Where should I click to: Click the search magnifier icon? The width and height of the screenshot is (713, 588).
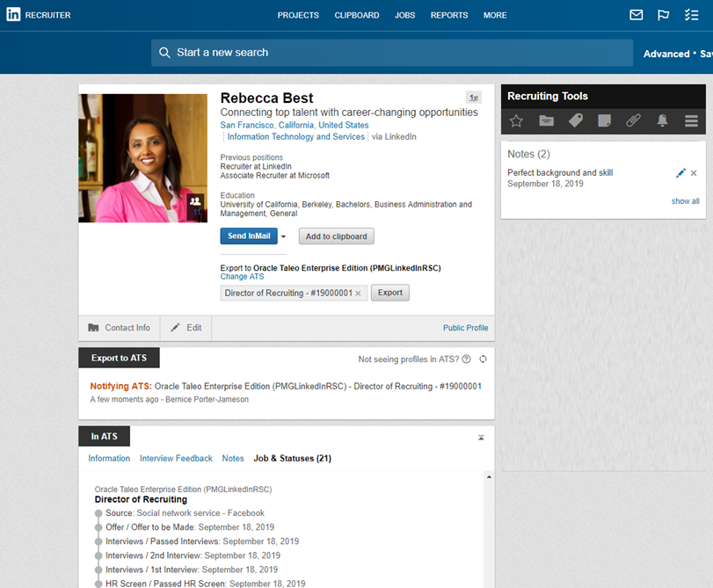[x=164, y=53]
